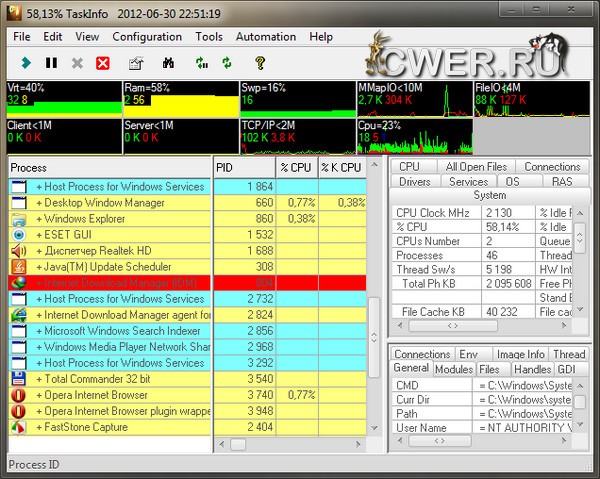This screenshot has height=479, width=600.
Task: Expand the FastStone Capture process entry
Action: tap(40, 427)
